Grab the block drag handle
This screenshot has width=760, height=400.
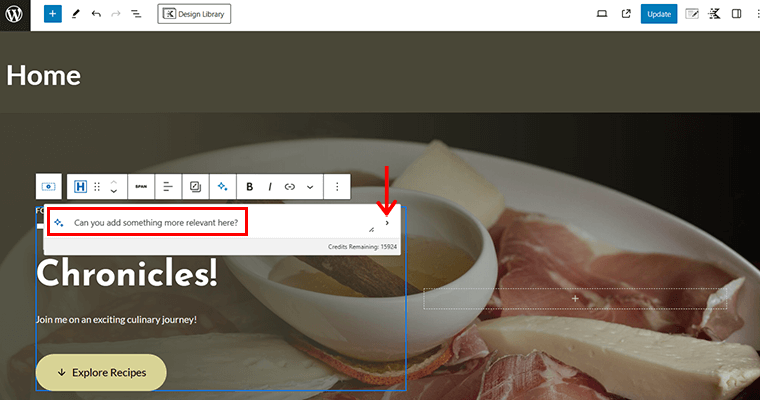pos(97,187)
